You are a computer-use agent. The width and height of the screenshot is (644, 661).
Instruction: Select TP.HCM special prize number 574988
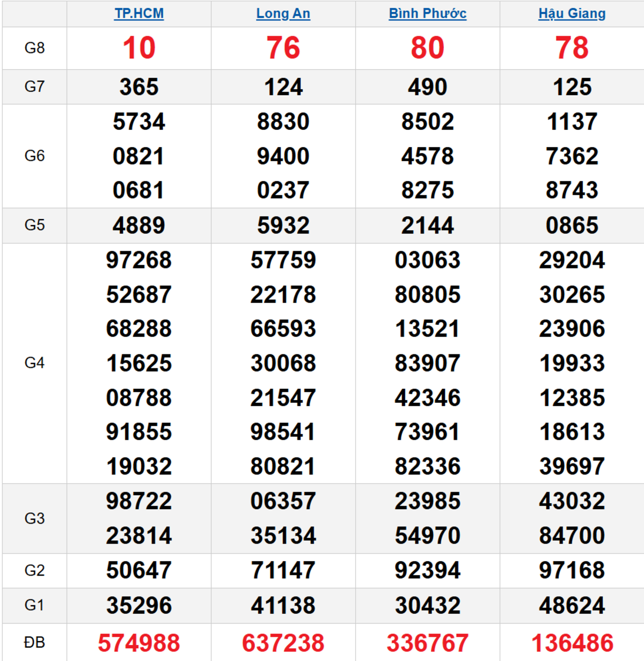[x=139, y=643]
